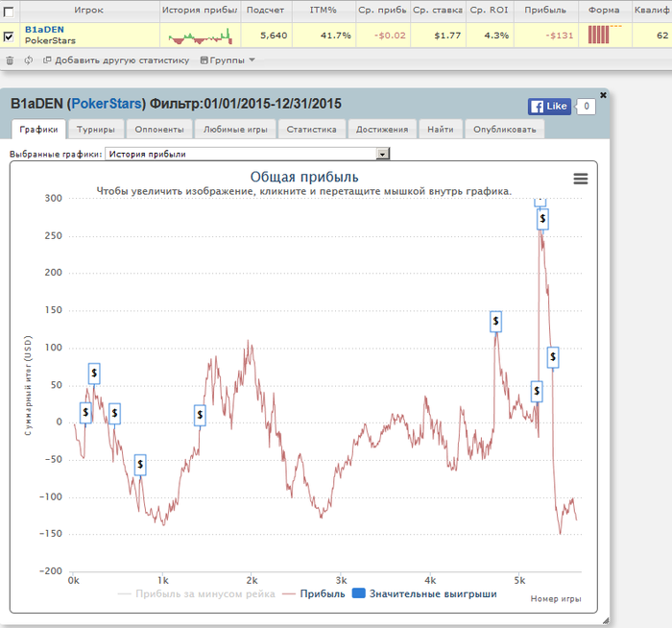Click the refresh statistics icon

[x=28, y=60]
